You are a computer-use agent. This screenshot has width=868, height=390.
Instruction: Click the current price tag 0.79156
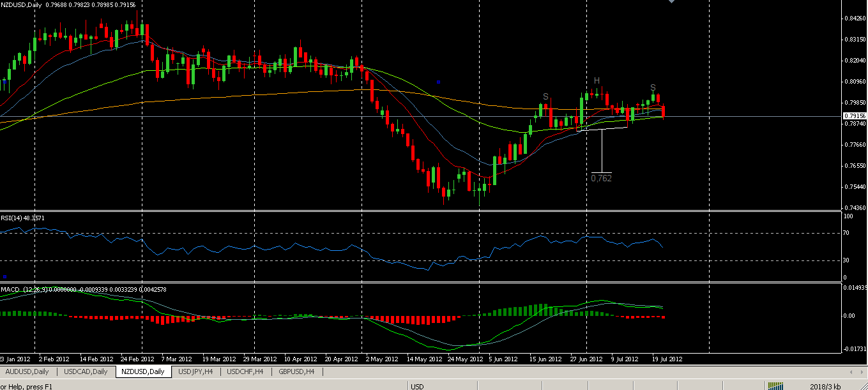tap(853, 116)
